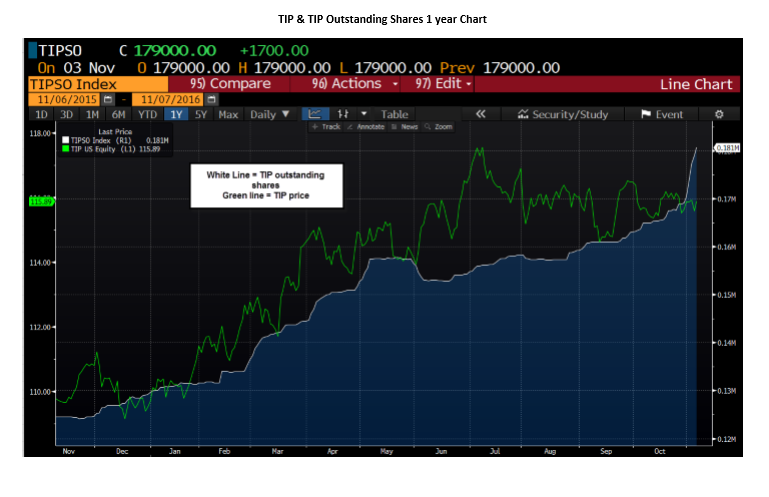Select the YTD time range
The image size is (769, 497).
point(147,115)
